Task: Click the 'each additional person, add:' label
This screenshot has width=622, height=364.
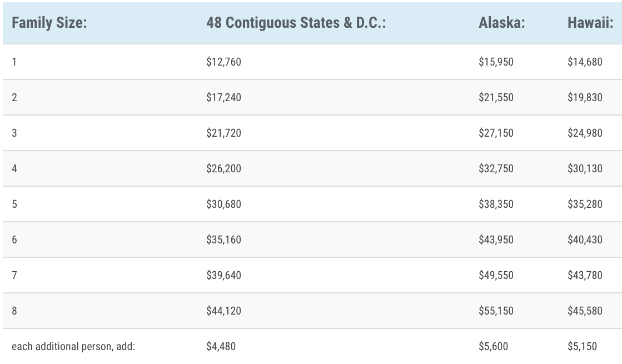Action: [x=73, y=347]
